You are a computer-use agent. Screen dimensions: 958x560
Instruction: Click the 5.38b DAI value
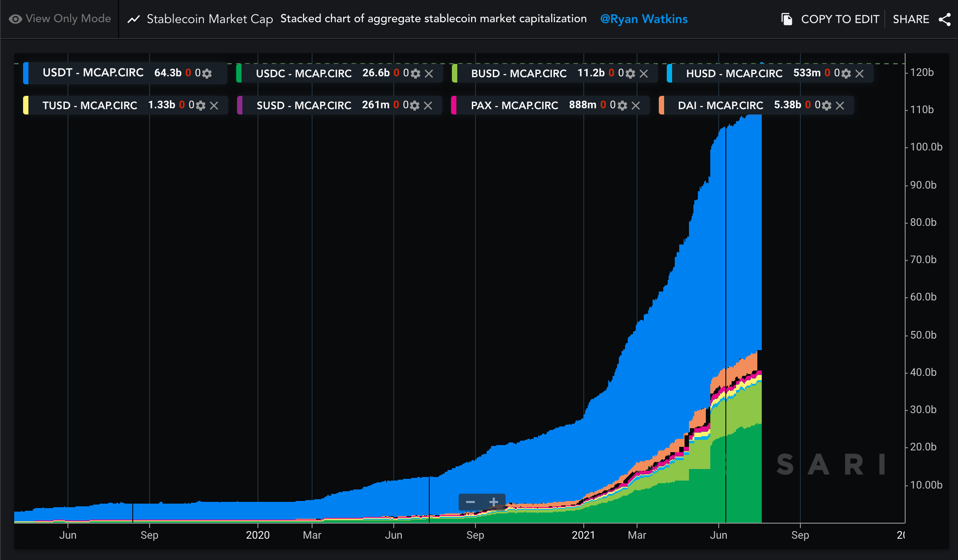click(788, 105)
